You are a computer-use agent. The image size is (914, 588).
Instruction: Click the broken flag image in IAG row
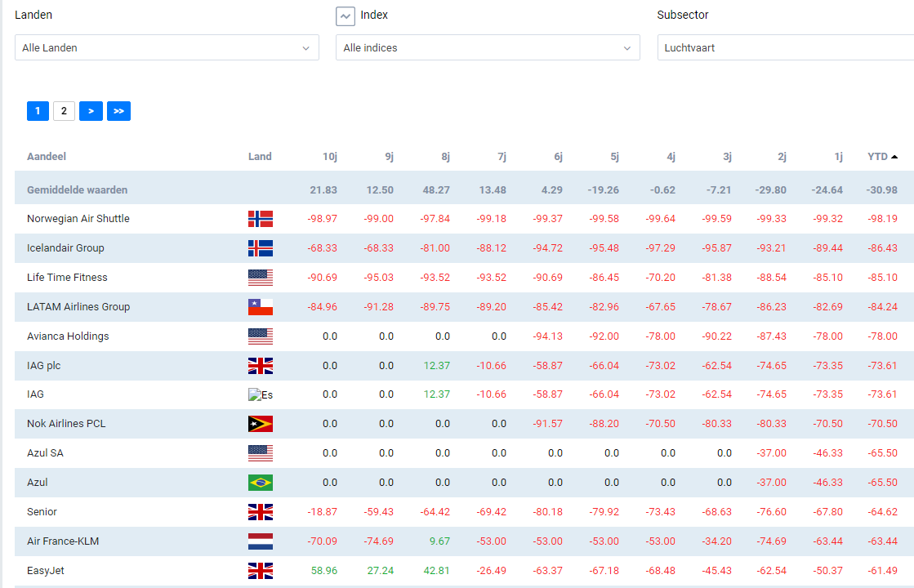coord(261,394)
